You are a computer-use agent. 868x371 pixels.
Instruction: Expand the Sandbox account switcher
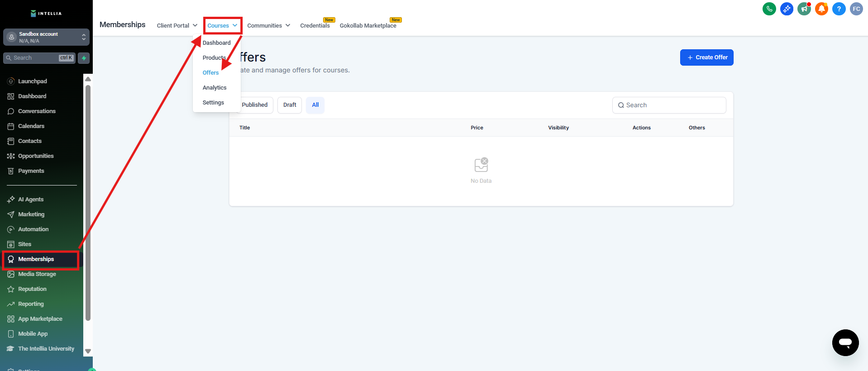click(x=46, y=37)
